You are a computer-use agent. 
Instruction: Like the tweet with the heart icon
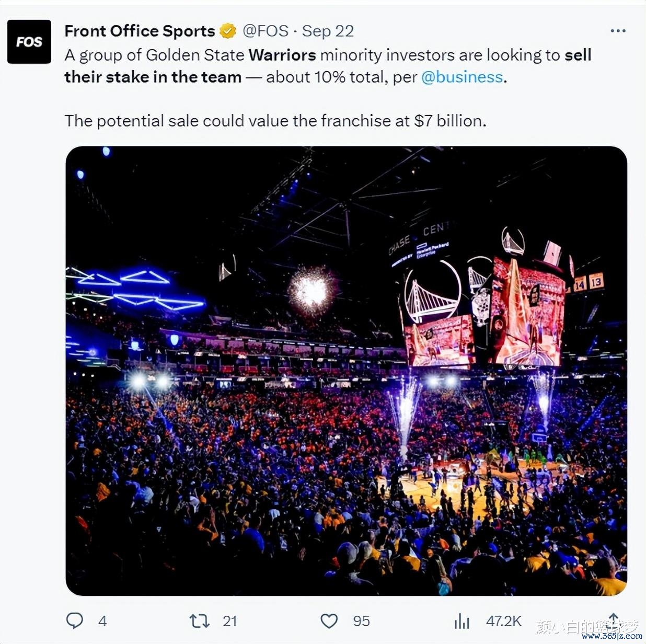pos(329,621)
